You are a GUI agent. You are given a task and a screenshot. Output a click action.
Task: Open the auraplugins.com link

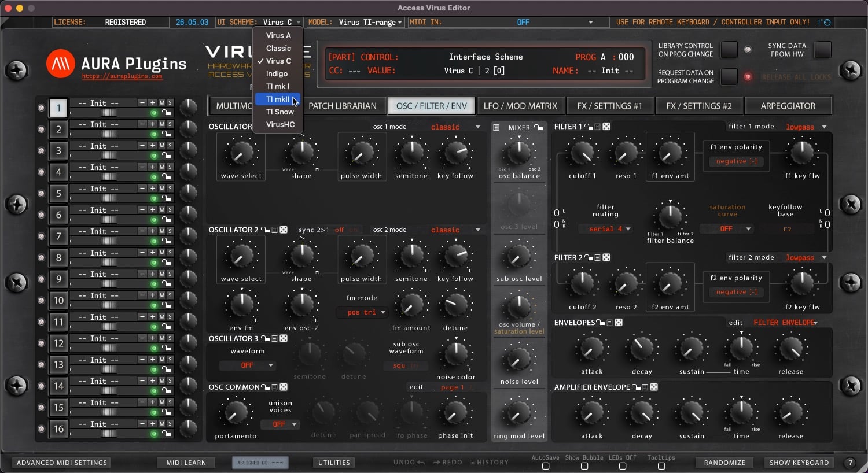point(122,76)
